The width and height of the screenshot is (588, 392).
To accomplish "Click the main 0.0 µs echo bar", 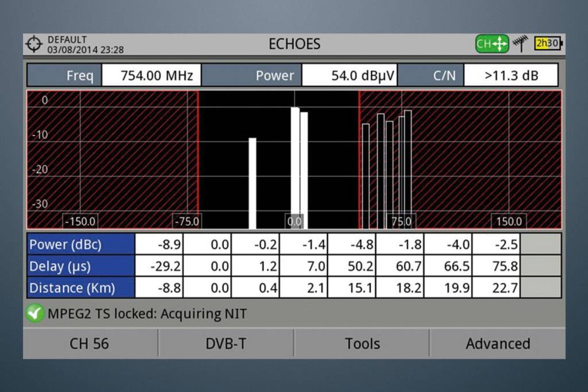I will [295, 167].
